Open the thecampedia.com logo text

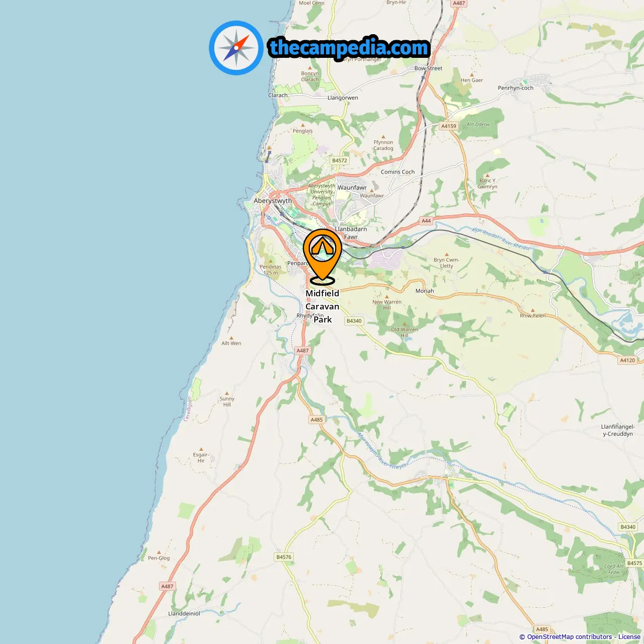349,48
